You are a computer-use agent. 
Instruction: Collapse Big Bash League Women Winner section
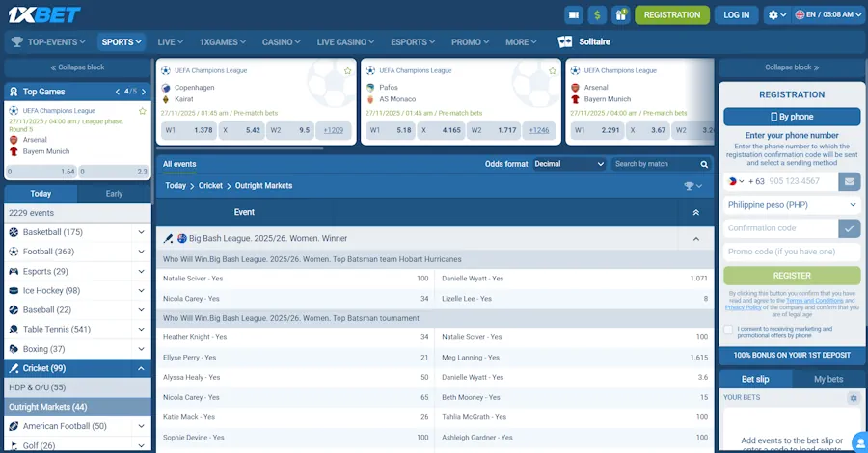pos(695,239)
